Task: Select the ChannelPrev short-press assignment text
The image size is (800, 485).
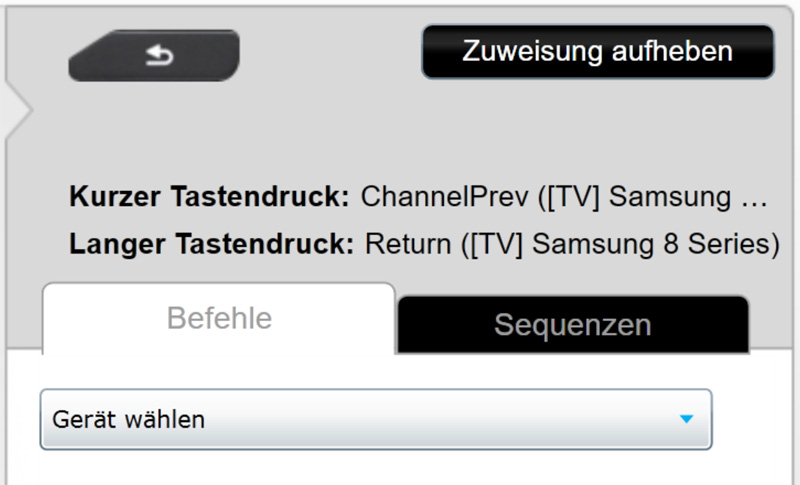Action: tap(563, 196)
